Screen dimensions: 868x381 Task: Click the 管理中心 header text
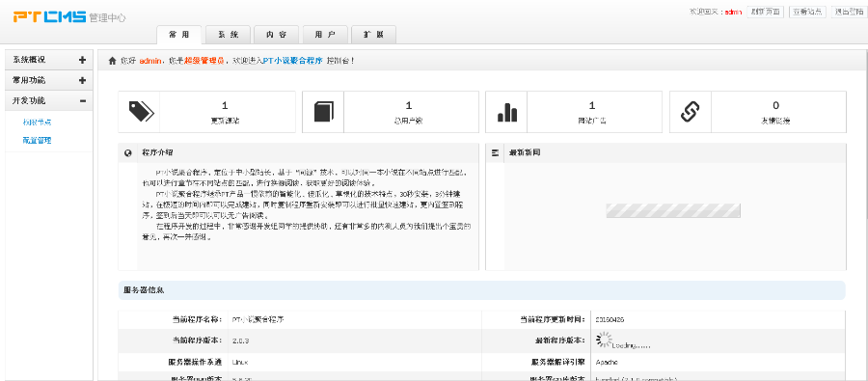107,17
